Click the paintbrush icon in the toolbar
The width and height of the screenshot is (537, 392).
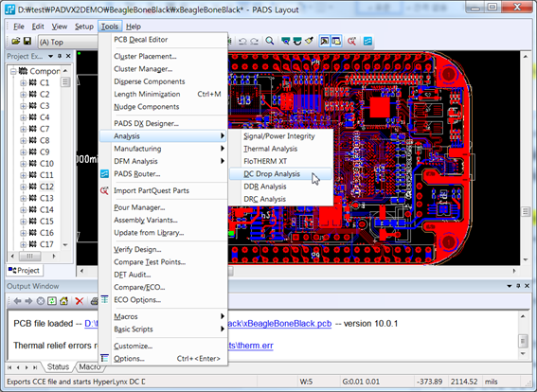309,41
